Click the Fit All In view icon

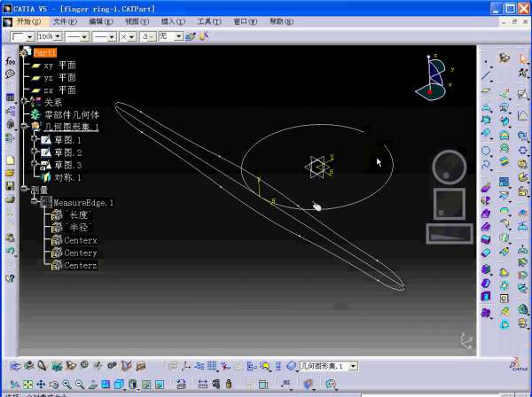coord(28,385)
